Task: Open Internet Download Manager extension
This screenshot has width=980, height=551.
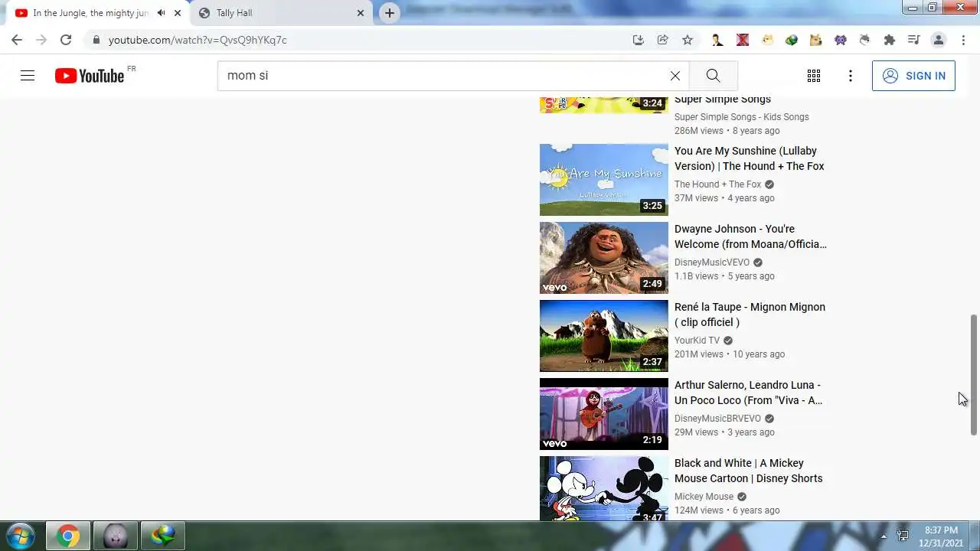Action: pos(792,40)
